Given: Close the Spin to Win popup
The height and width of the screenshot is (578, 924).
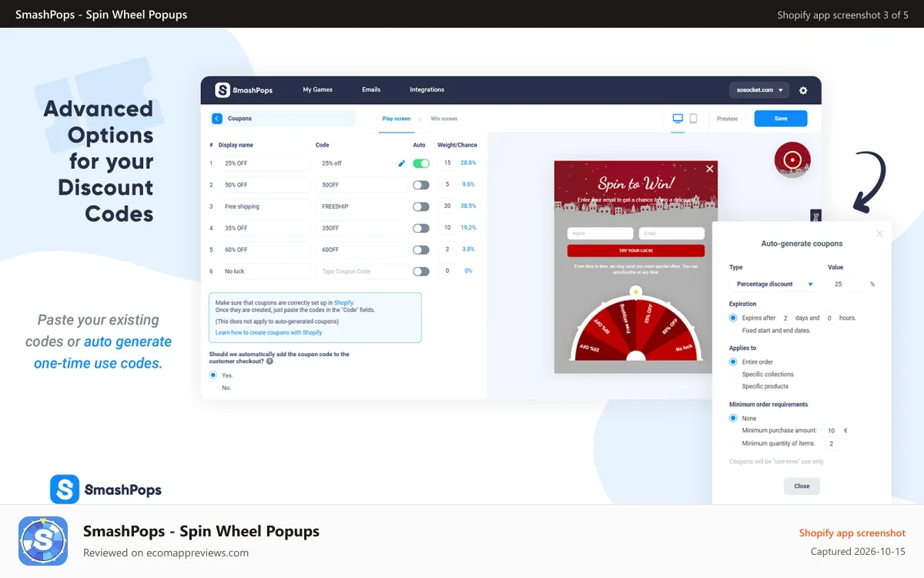Looking at the screenshot, I should click(x=710, y=169).
